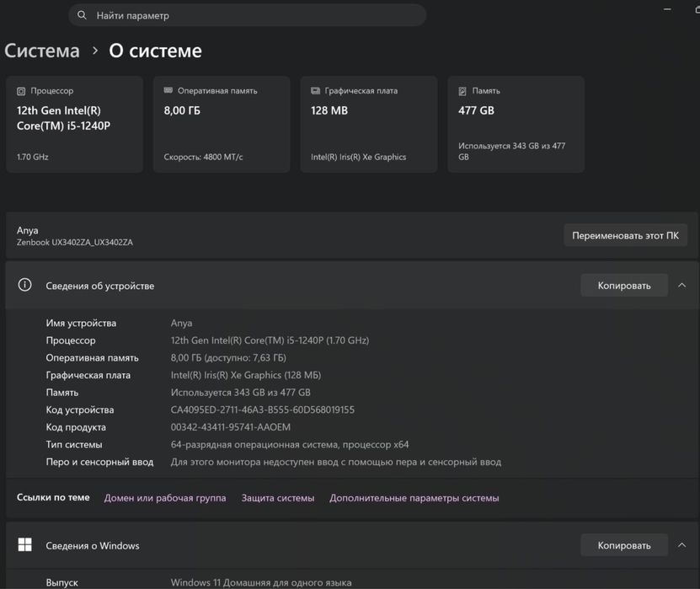Collapse the Сведения об устройстве section chevron
Screen dimensions: 700x589
click(x=681, y=286)
